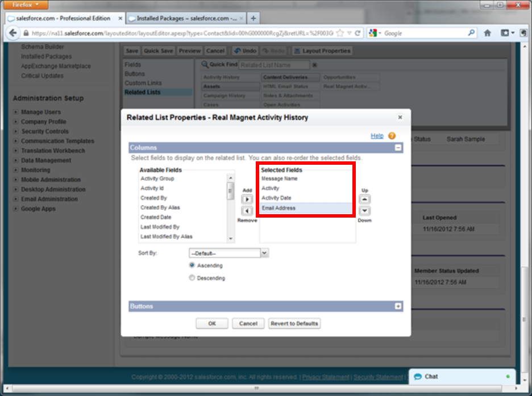Expand Email Administration in sidebar
532x396 pixels.
pos(15,199)
